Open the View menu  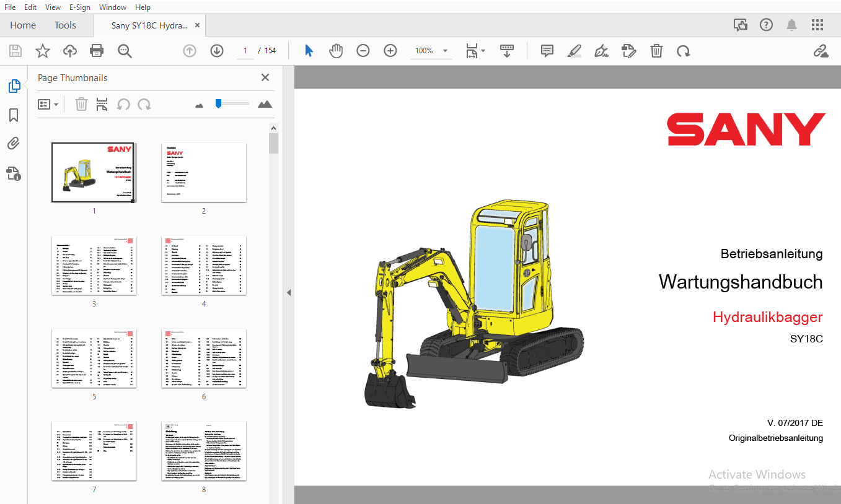[x=53, y=7]
